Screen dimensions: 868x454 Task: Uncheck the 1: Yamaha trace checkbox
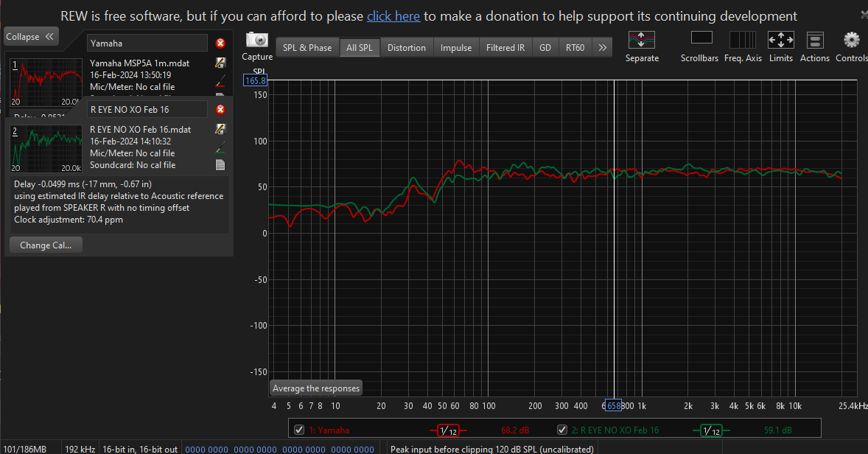pyautogui.click(x=299, y=430)
